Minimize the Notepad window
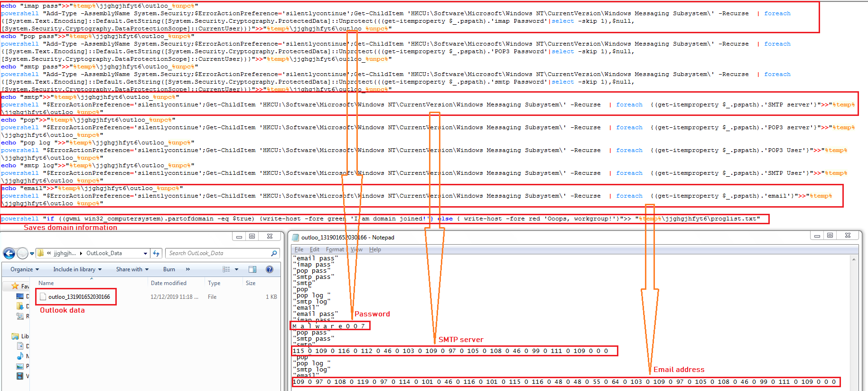Screen dimensions: 868x391 pyautogui.click(x=817, y=236)
